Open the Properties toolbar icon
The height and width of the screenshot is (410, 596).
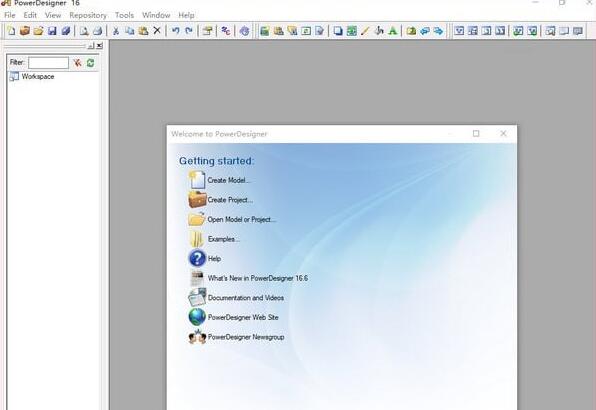(207, 31)
